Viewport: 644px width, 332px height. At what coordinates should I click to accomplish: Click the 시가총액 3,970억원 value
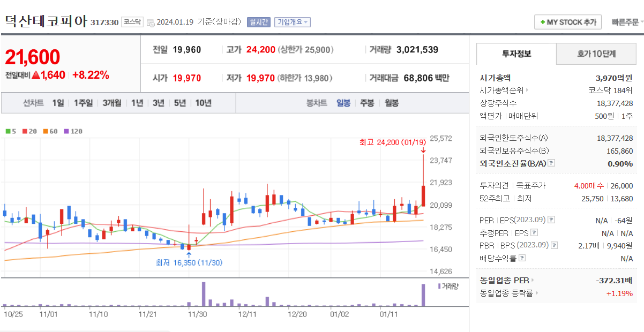click(614, 78)
